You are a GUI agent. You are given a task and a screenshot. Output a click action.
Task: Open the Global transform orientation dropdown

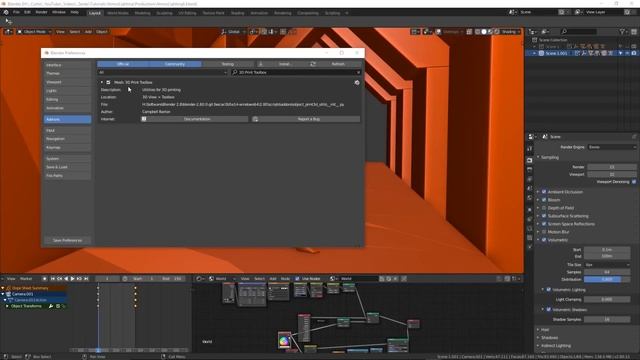point(233,31)
